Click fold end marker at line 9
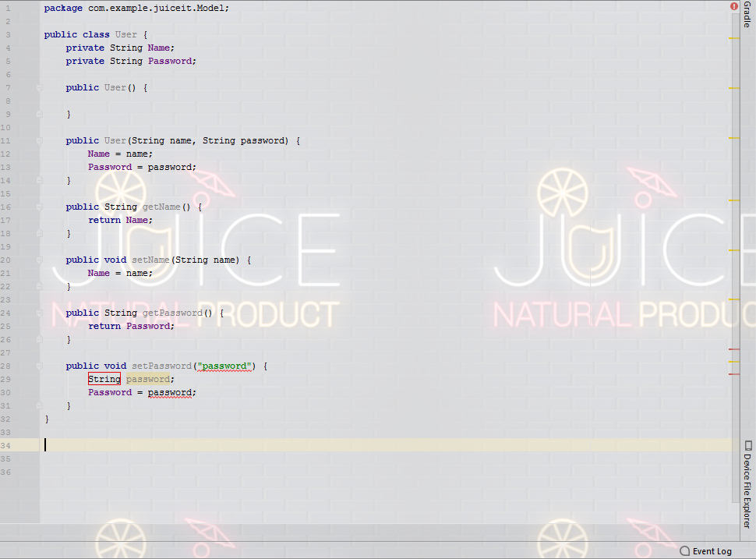The image size is (756, 559). click(x=40, y=115)
